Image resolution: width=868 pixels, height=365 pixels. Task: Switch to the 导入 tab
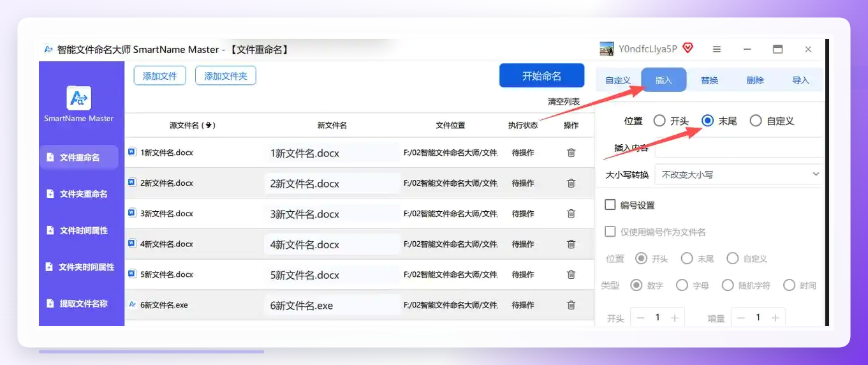click(x=801, y=80)
